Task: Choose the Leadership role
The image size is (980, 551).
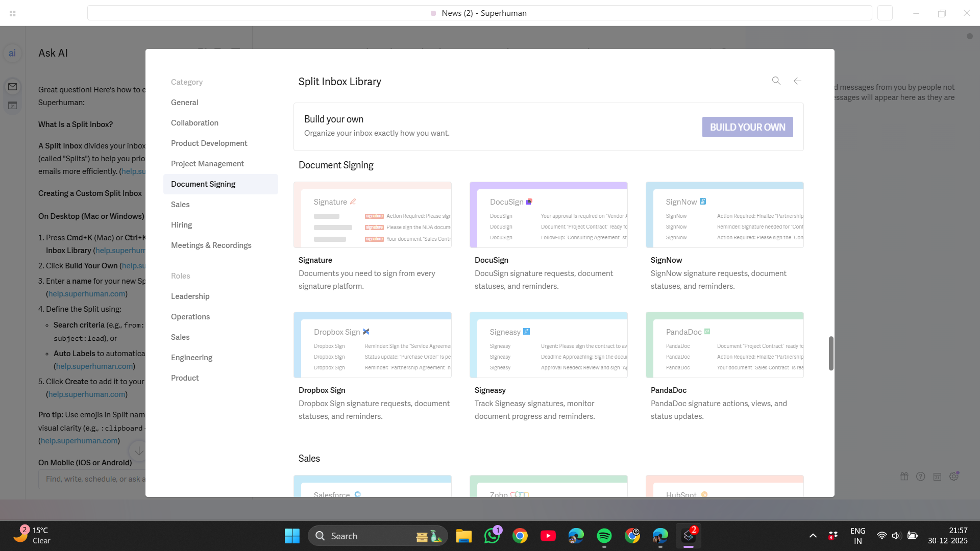Action: (190, 296)
